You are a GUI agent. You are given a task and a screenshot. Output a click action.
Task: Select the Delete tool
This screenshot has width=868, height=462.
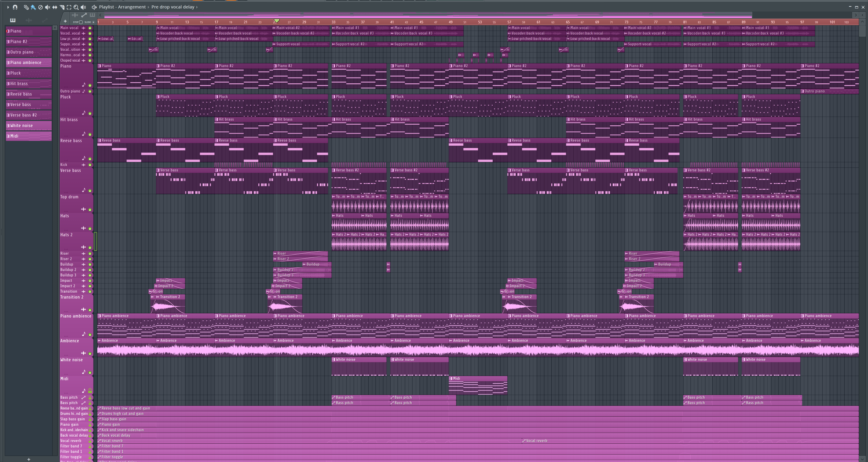[40, 7]
